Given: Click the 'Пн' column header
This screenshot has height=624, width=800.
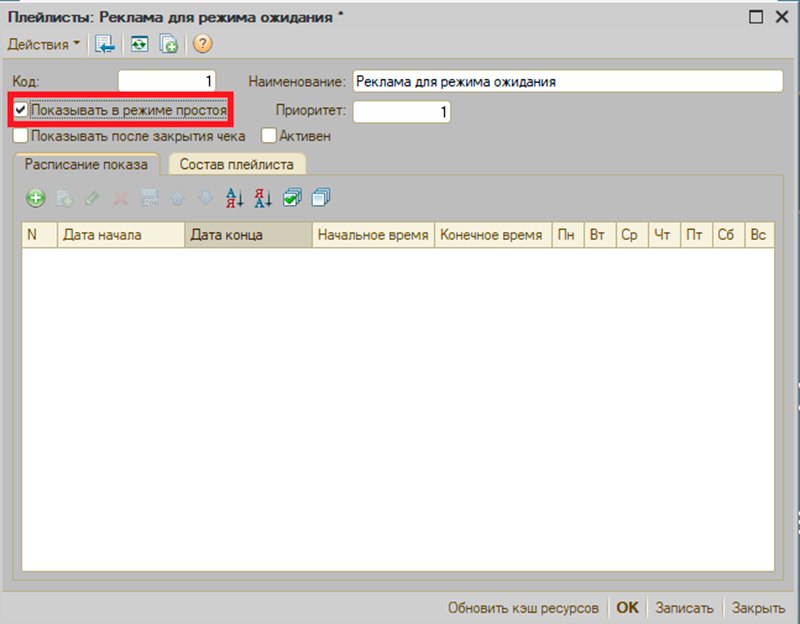Looking at the screenshot, I should [568, 235].
